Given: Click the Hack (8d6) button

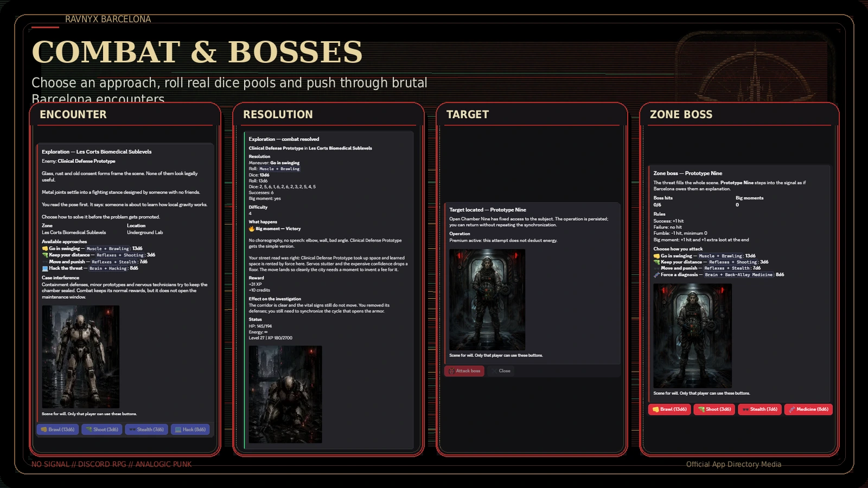Looking at the screenshot, I should click(190, 429).
